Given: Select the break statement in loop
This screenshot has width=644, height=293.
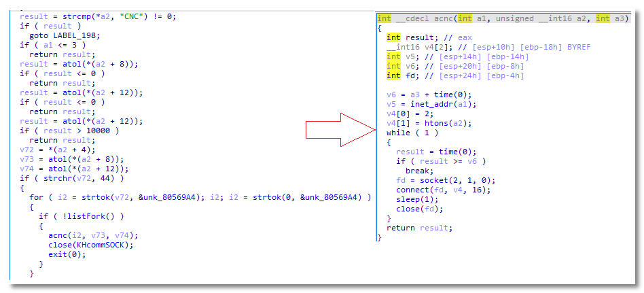Looking at the screenshot, I should 418,171.
